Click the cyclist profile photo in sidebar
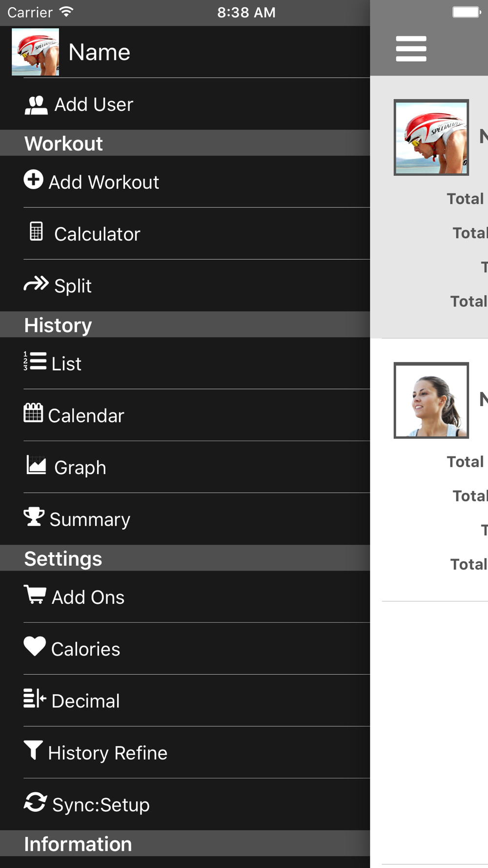The width and height of the screenshot is (488, 868). 35,52
